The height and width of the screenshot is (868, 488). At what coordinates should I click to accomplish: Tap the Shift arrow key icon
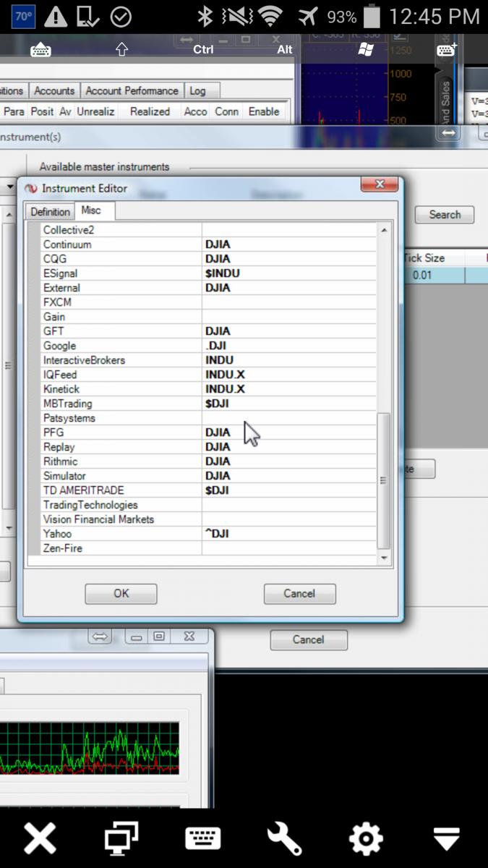pyautogui.click(x=121, y=49)
